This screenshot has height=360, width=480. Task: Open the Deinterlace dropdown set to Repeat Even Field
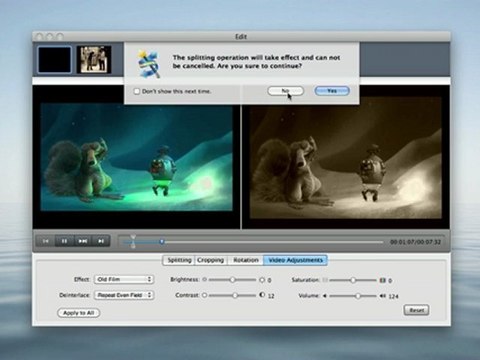124,295
